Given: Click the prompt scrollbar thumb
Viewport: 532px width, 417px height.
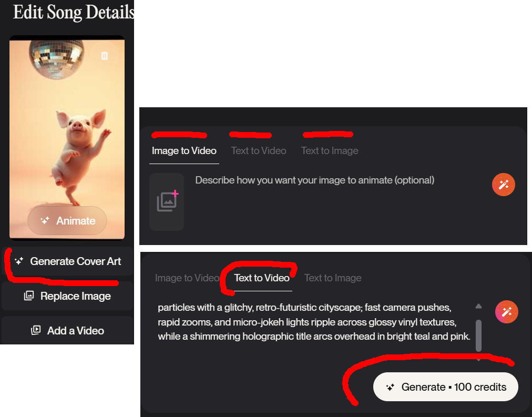Looking at the screenshot, I should [478, 334].
